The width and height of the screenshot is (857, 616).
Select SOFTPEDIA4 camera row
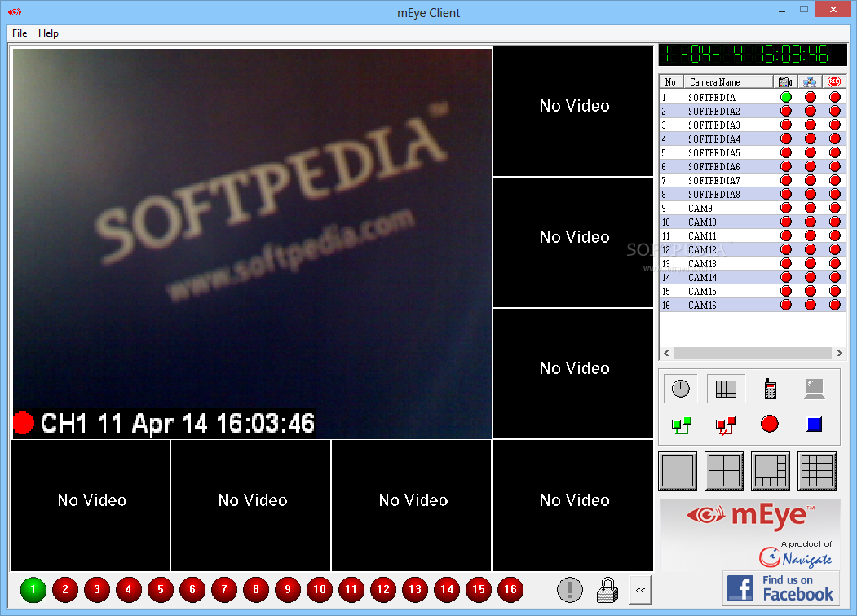pyautogui.click(x=753, y=139)
